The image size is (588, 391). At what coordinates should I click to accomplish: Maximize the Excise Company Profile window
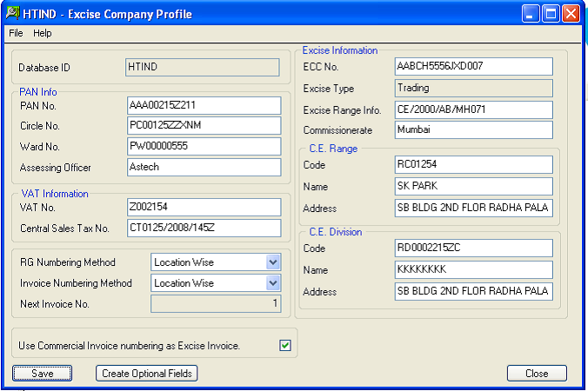tap(551, 14)
